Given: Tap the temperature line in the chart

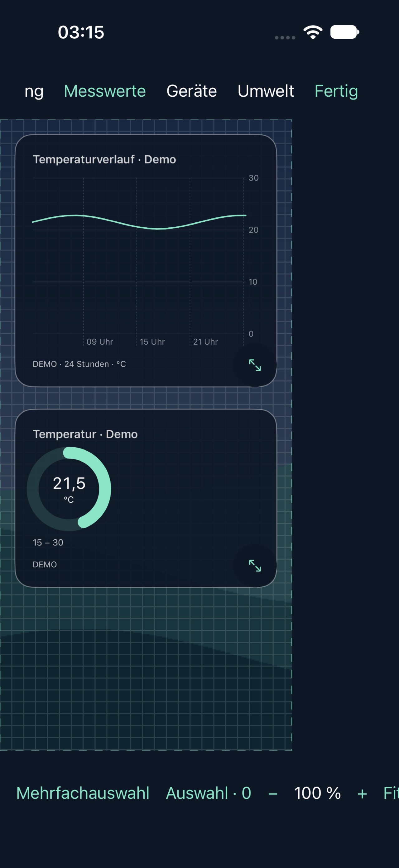Looking at the screenshot, I should click(x=139, y=222).
